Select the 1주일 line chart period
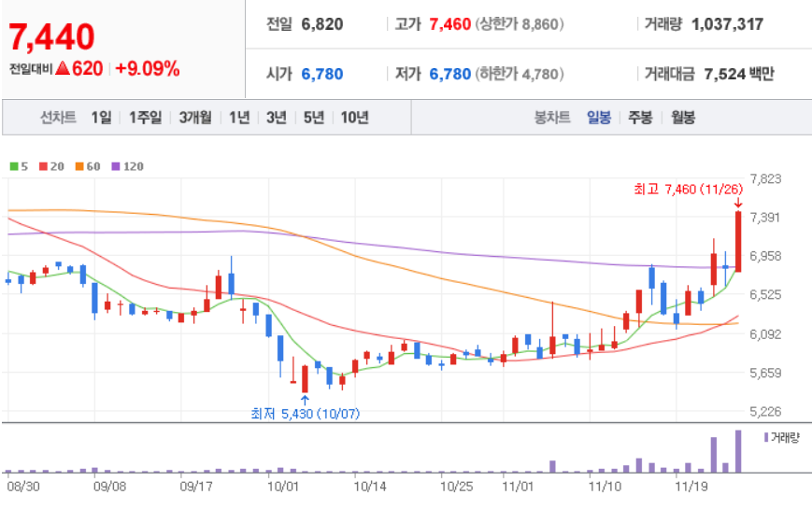 tap(146, 118)
